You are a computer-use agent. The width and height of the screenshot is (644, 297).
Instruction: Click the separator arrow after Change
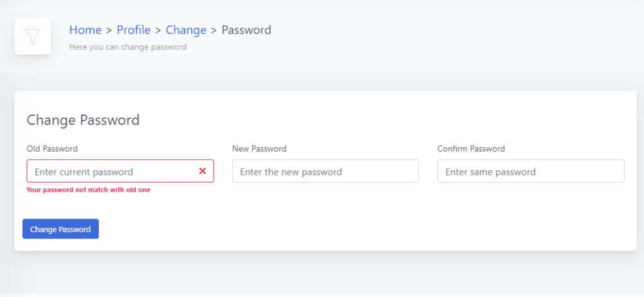click(214, 30)
